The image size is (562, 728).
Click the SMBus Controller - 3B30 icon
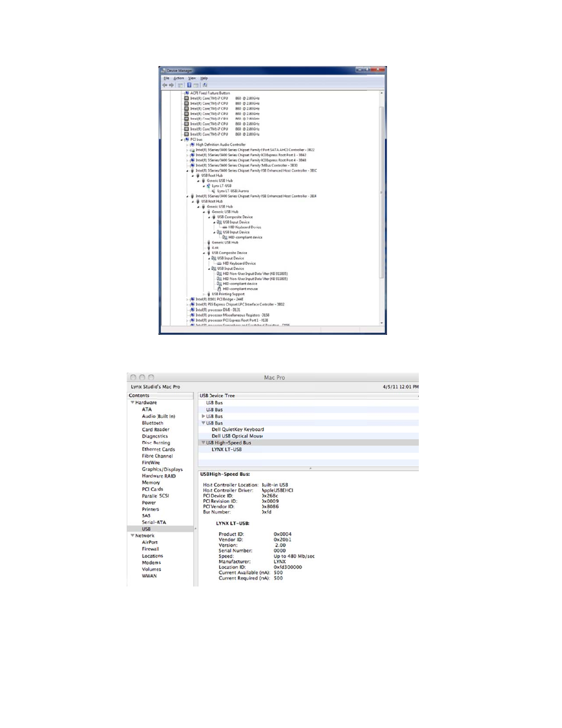[193, 165]
